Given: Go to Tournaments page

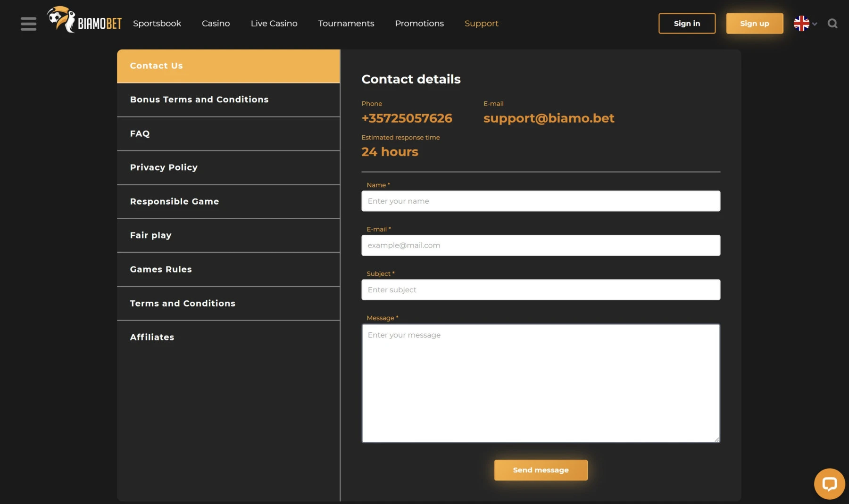Looking at the screenshot, I should pyautogui.click(x=346, y=24).
